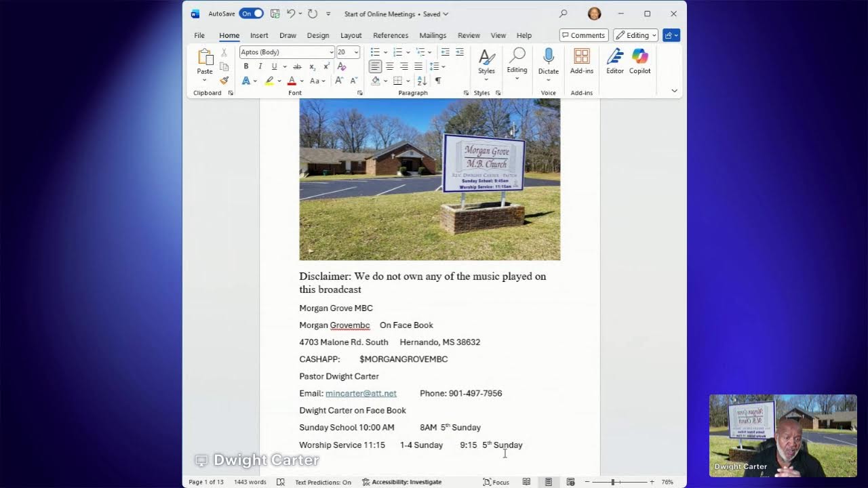Image resolution: width=868 pixels, height=488 pixels.
Task: Increase paragraph indent
Action: pos(460,52)
